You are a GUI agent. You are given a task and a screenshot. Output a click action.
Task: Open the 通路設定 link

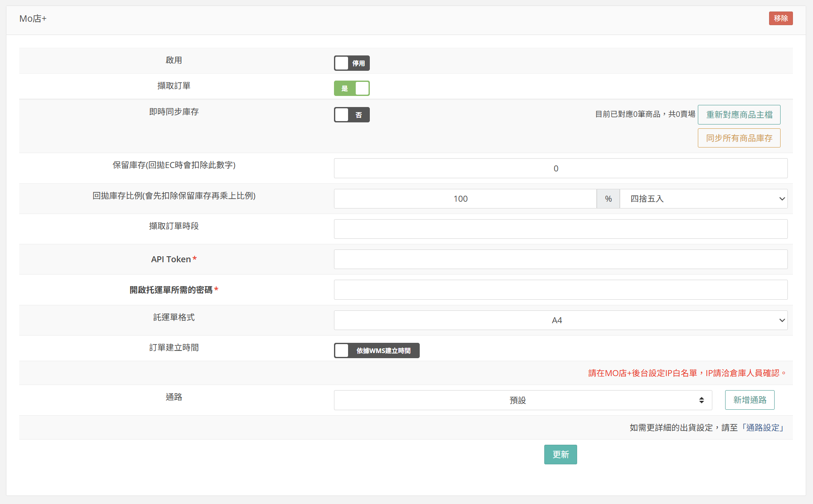point(763,428)
